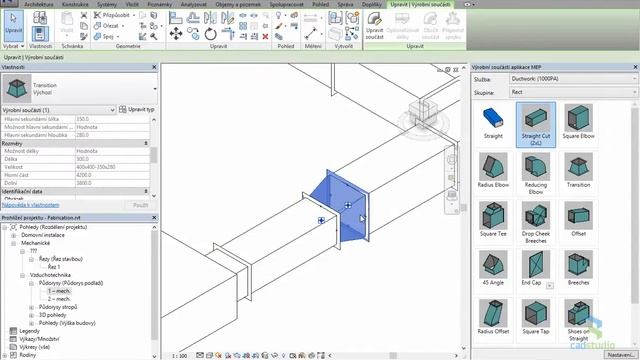Select the Shoes on Straight part

pyautogui.click(x=578, y=321)
